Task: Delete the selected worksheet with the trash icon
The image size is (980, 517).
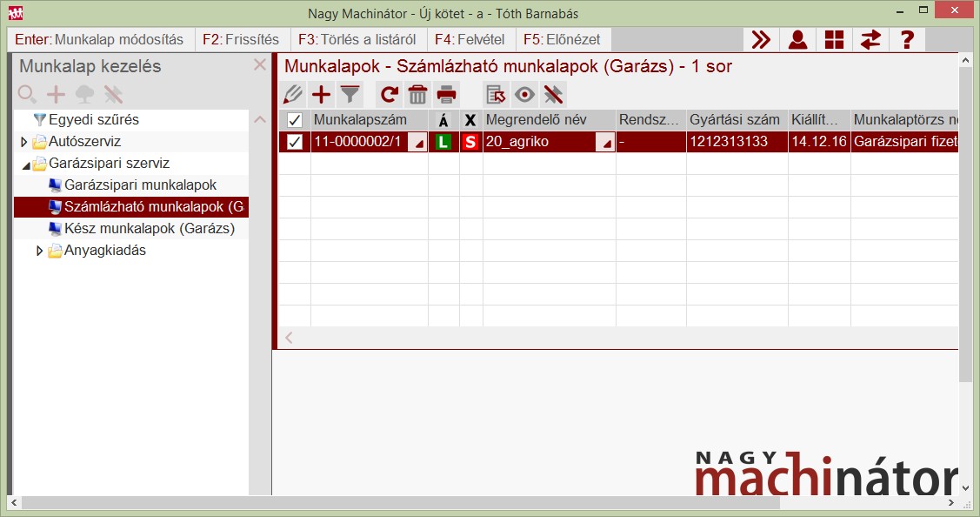Action: (x=417, y=95)
